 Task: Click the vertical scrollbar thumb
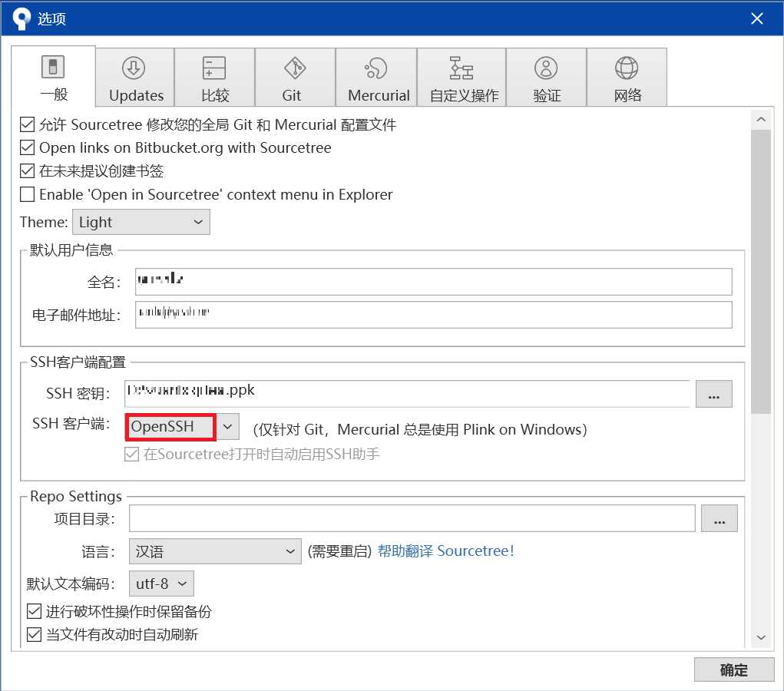761,272
